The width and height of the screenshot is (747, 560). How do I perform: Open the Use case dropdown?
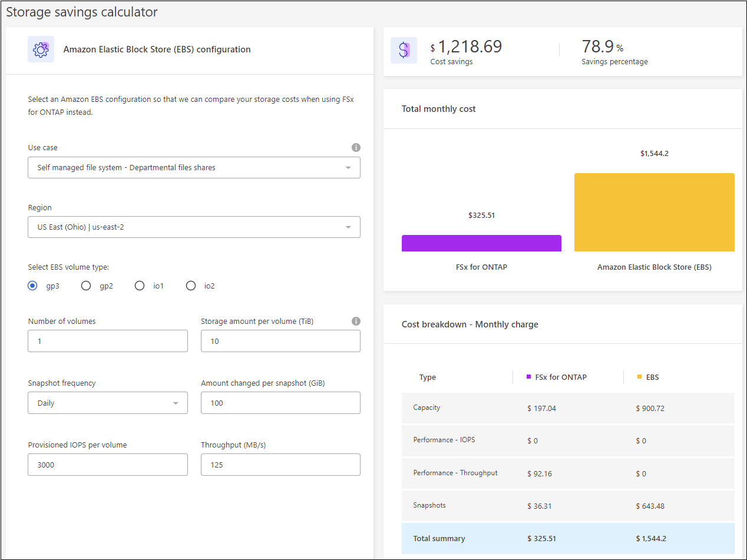[x=194, y=168]
